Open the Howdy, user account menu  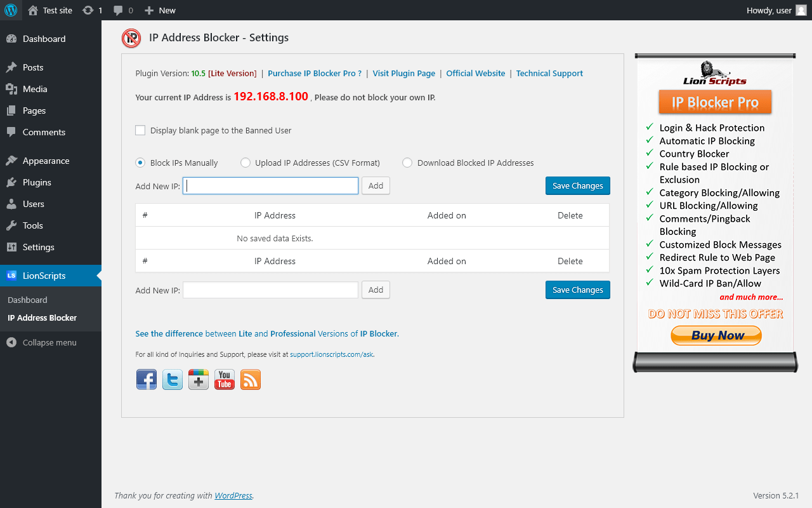click(776, 10)
